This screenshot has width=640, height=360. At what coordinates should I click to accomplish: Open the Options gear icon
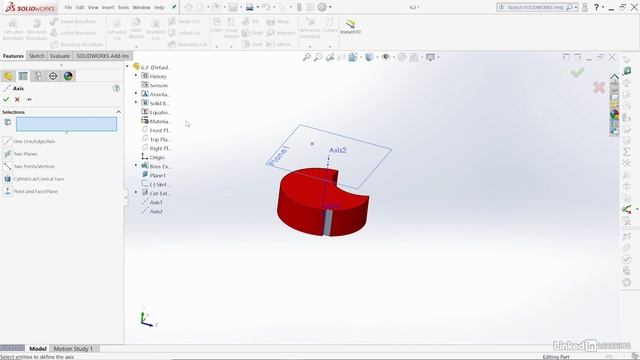tap(322, 7)
